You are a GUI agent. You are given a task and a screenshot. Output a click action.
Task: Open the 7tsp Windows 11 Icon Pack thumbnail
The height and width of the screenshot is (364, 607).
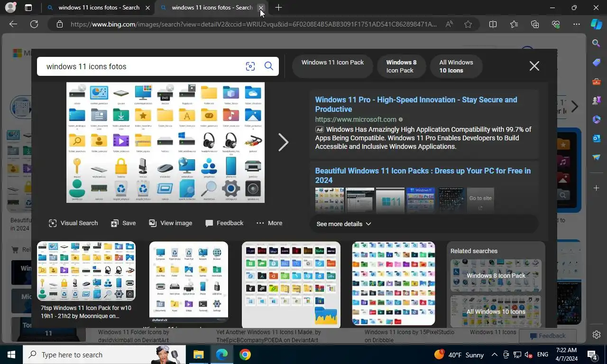[x=86, y=271]
